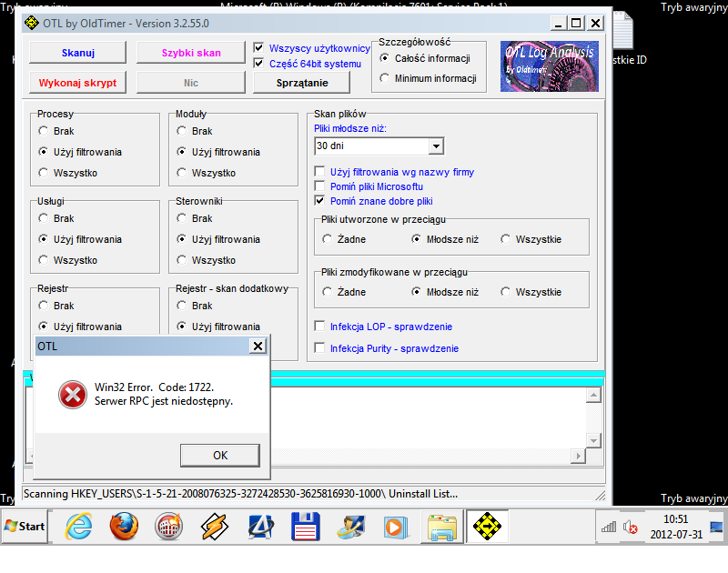Select Brak under Rejestr - skan dodatkowy

[181, 306]
